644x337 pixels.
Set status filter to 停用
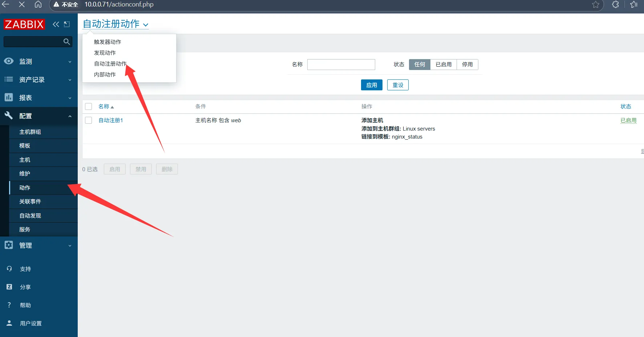coord(467,65)
